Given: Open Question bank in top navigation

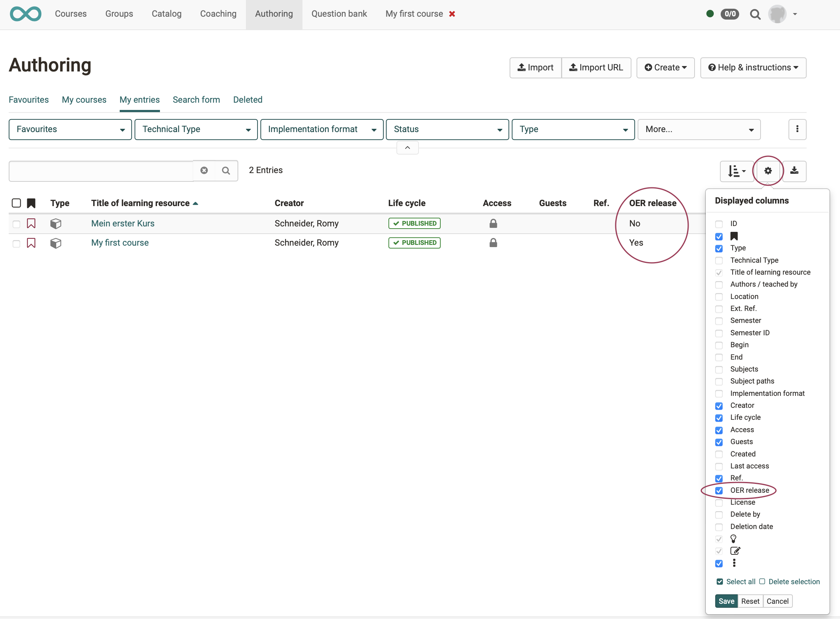Looking at the screenshot, I should (x=339, y=14).
